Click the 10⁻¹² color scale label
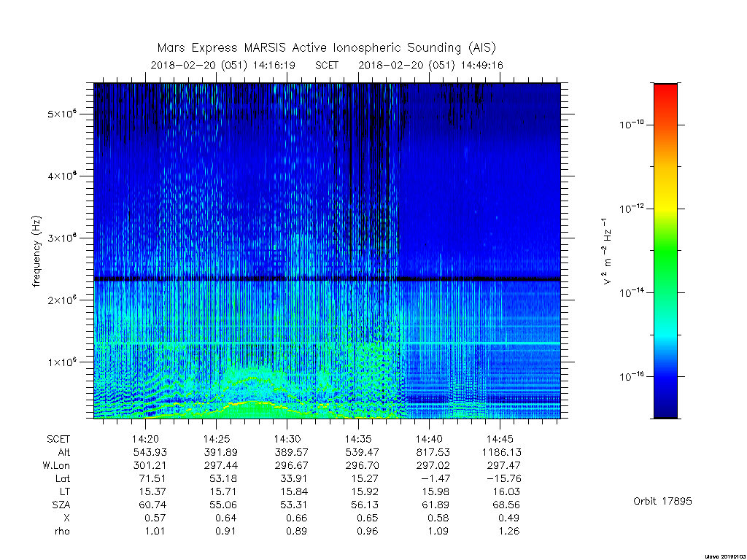The image size is (747, 560). point(631,209)
